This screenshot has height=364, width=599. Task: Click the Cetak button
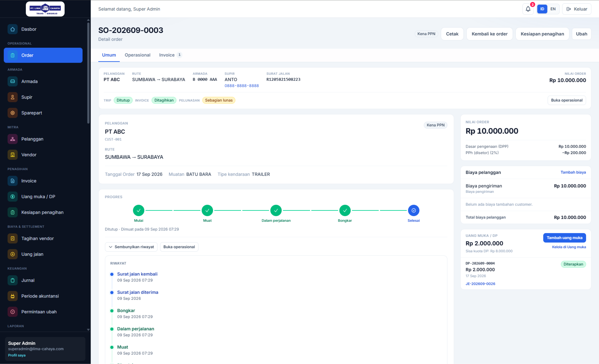coord(452,34)
